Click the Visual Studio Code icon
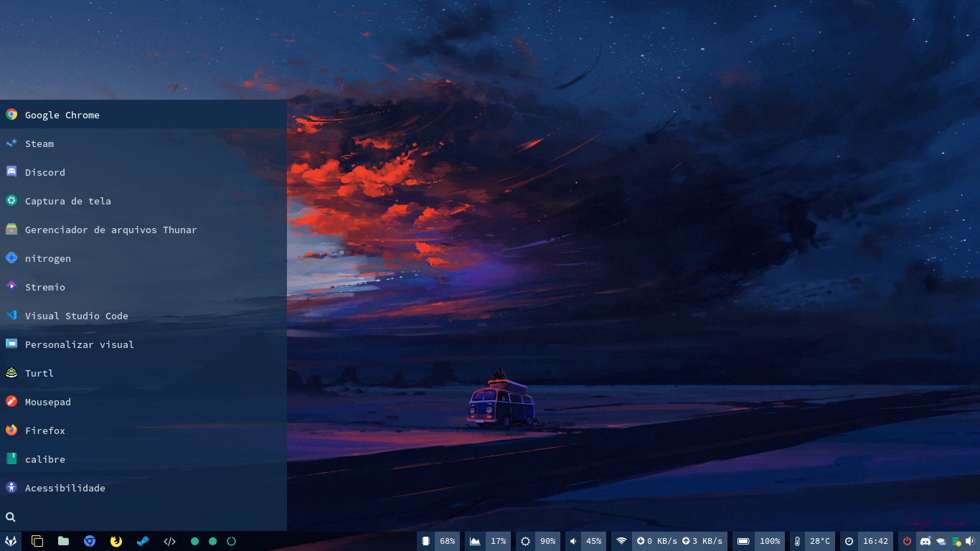980x551 pixels. pos(11,315)
